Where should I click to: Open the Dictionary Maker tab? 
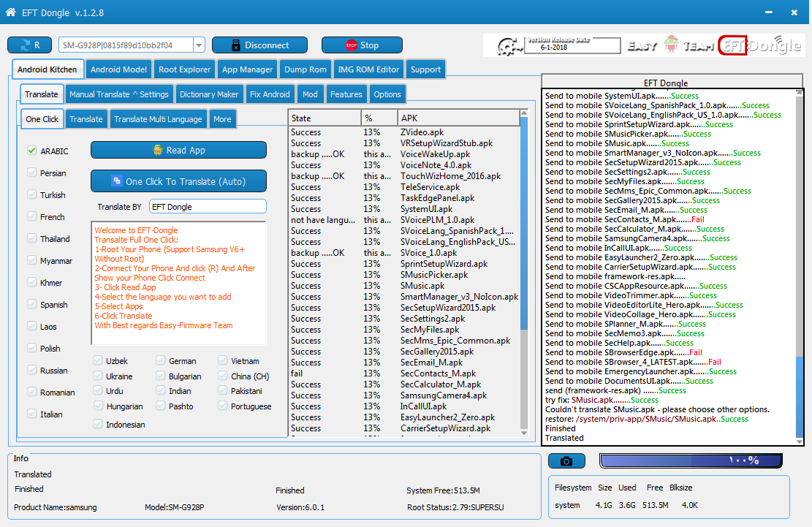point(209,94)
